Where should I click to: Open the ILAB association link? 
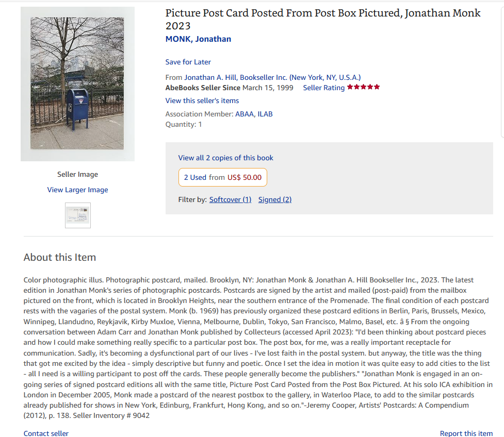tap(265, 114)
